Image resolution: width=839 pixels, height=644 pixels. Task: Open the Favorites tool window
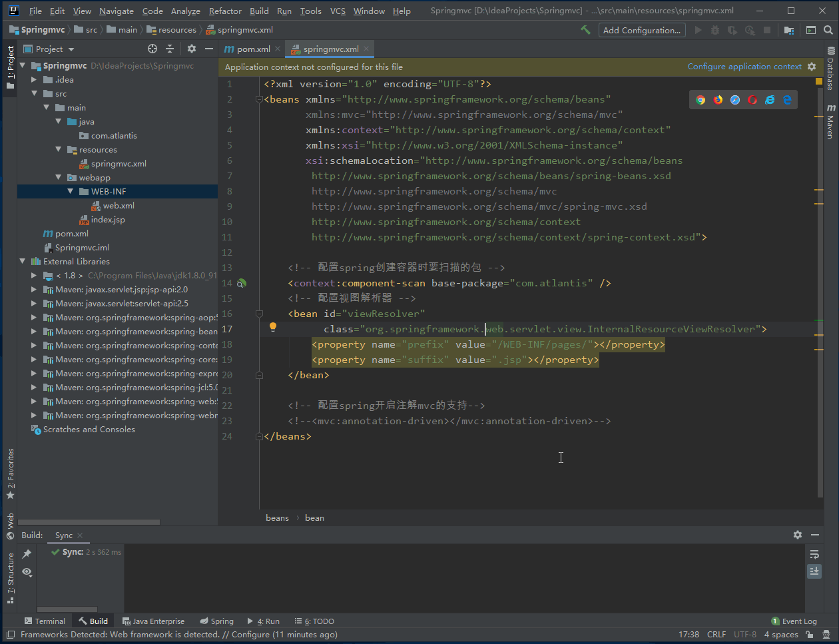point(10,474)
